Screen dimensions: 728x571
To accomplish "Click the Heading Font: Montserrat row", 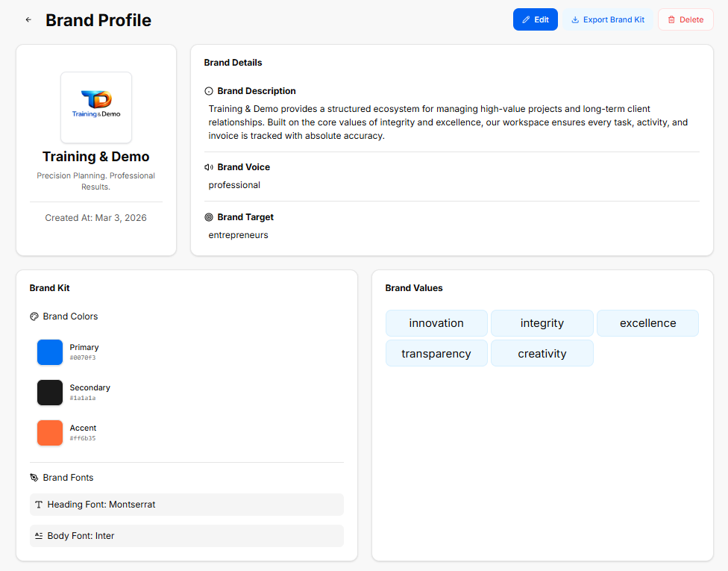I will click(x=186, y=505).
